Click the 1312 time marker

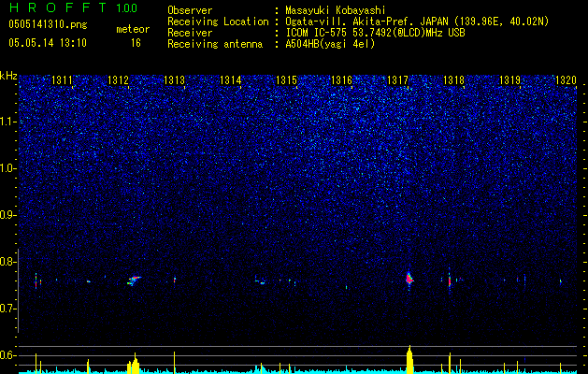pos(118,80)
